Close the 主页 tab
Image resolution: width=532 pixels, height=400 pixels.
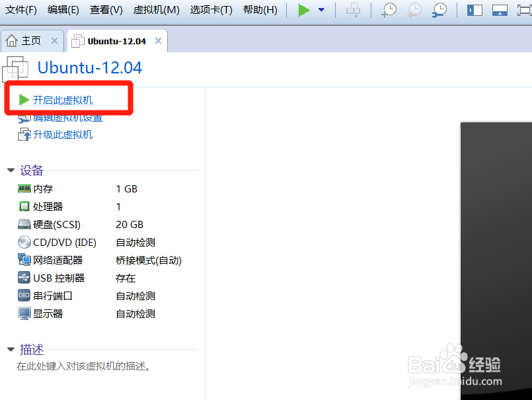54,41
